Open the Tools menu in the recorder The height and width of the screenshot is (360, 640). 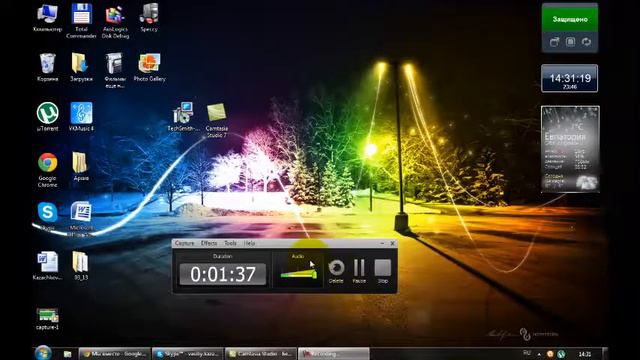pos(230,243)
